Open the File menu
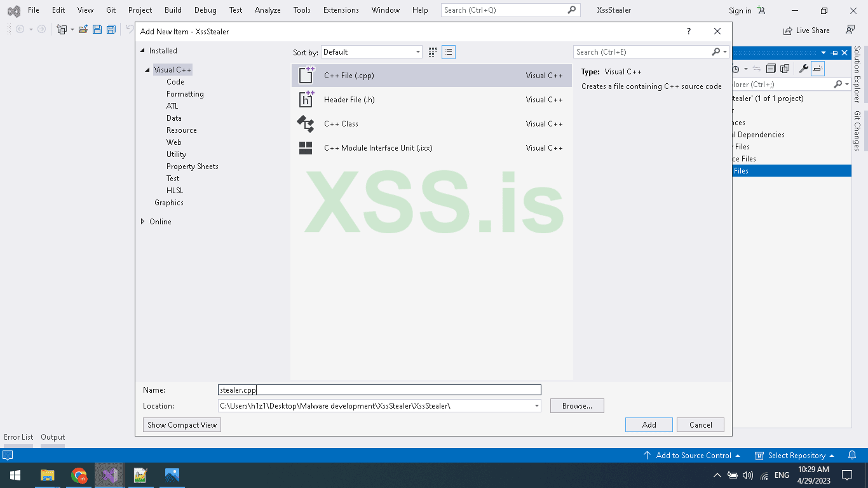The width and height of the screenshot is (868, 488). click(x=34, y=10)
